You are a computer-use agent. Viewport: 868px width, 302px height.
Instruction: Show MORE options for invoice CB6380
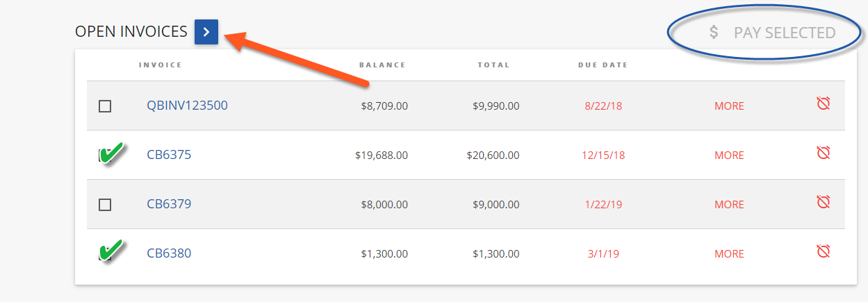729,254
